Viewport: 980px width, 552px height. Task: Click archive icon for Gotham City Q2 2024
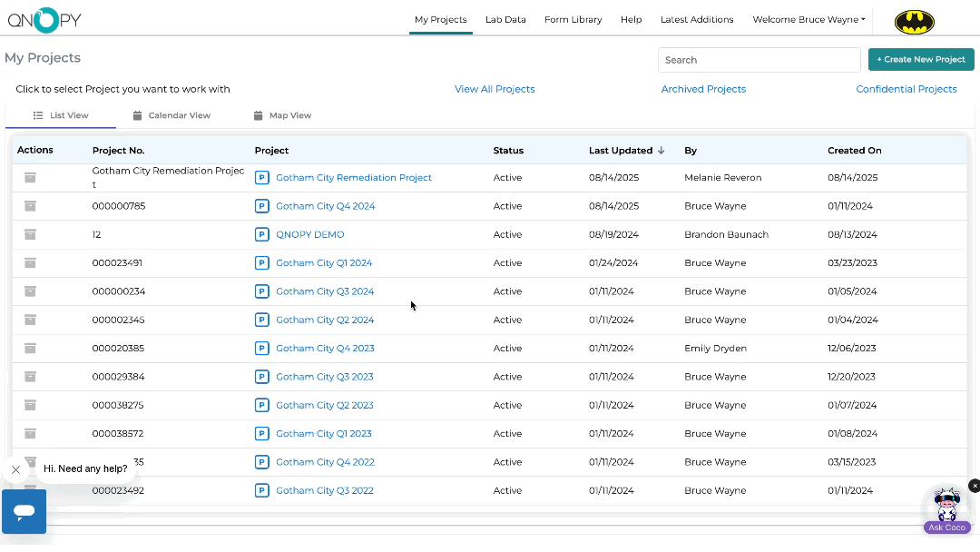pos(30,320)
